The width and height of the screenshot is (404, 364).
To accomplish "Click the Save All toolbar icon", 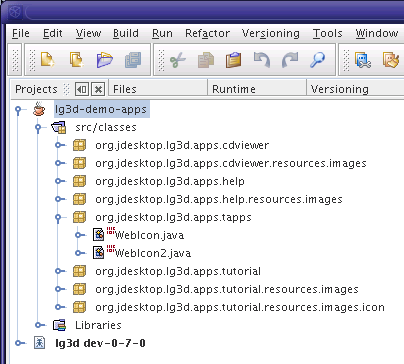I will point(133,60).
